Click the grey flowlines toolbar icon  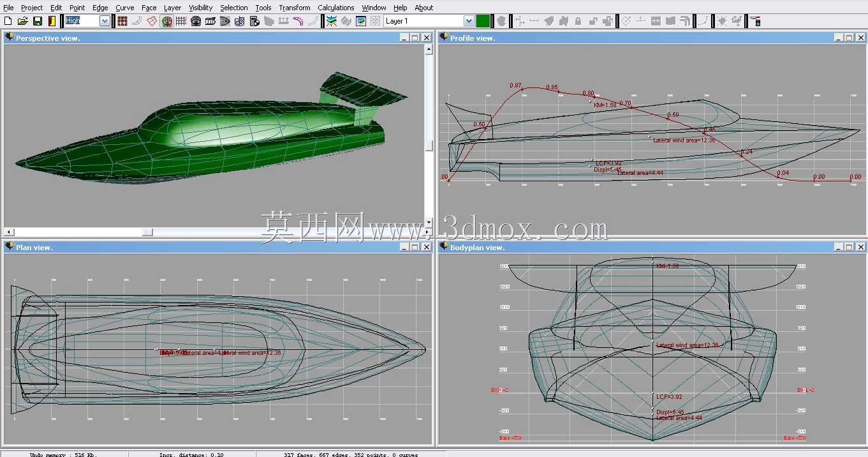point(269,21)
